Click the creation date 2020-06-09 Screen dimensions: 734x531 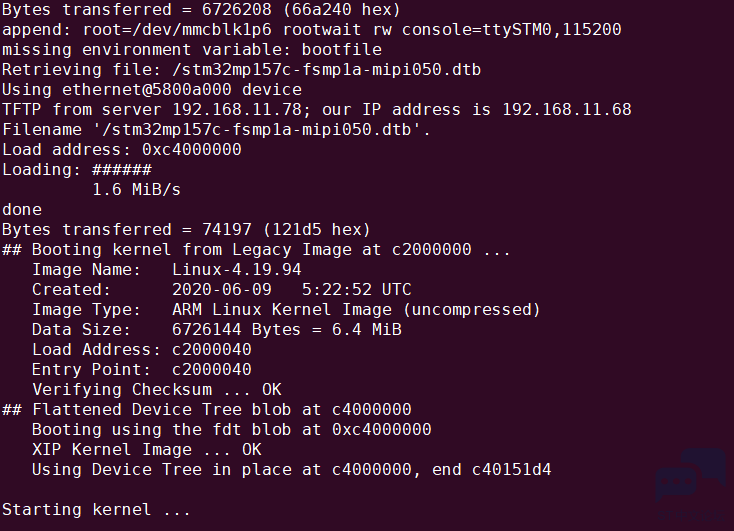pos(222,290)
